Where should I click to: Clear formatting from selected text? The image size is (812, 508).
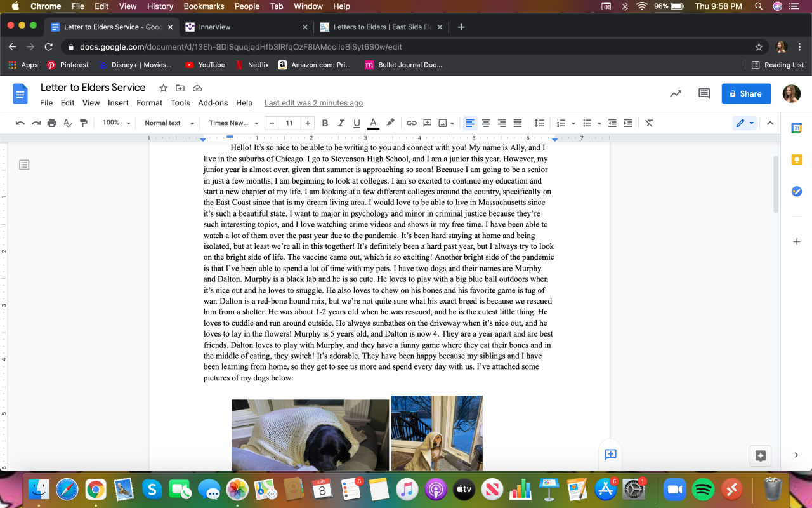pyautogui.click(x=649, y=123)
